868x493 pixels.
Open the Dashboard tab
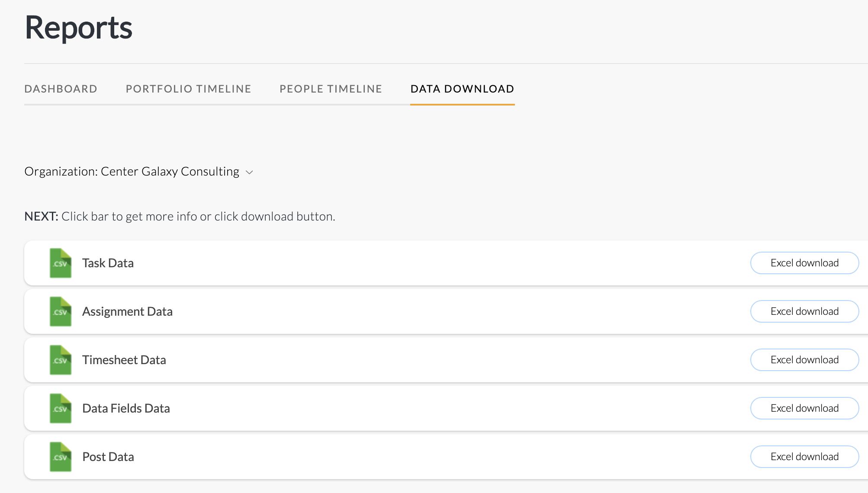click(61, 89)
